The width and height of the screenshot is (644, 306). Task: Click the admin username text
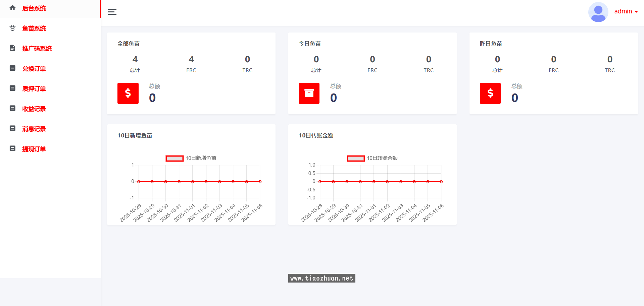click(623, 11)
